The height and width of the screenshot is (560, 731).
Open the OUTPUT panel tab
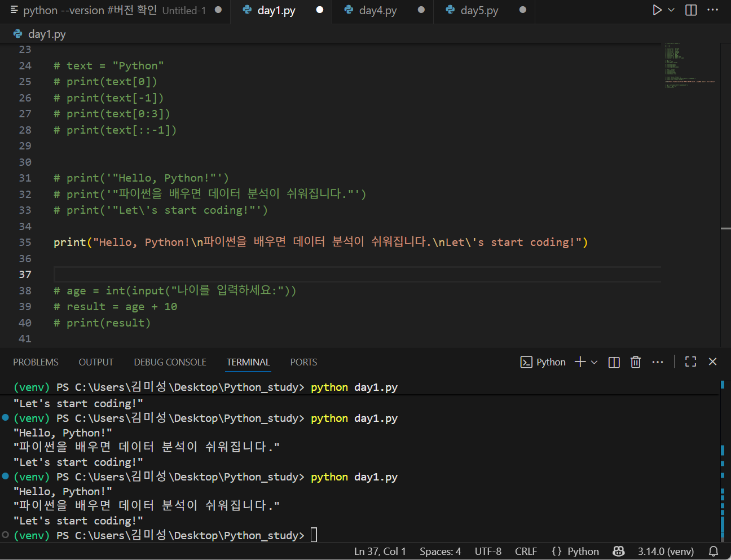[x=96, y=362]
